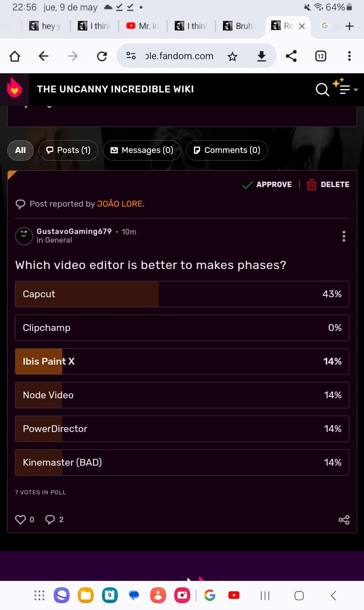Open comments on the poll post

pyautogui.click(x=50, y=519)
